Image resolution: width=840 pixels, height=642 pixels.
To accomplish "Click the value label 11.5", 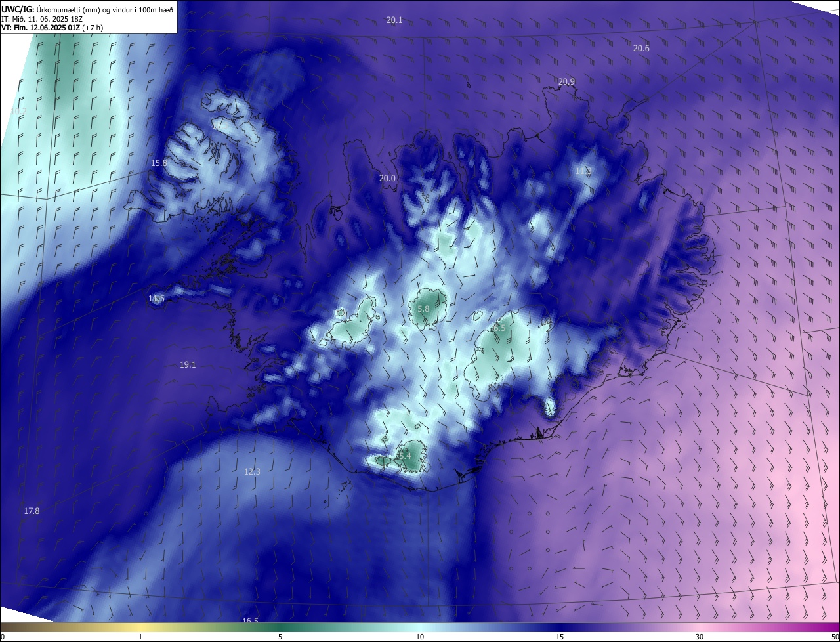I will (156, 298).
